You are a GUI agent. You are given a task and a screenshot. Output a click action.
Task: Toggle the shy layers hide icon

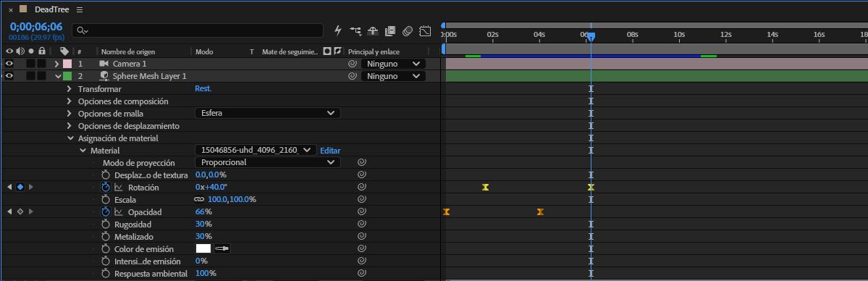[x=373, y=31]
